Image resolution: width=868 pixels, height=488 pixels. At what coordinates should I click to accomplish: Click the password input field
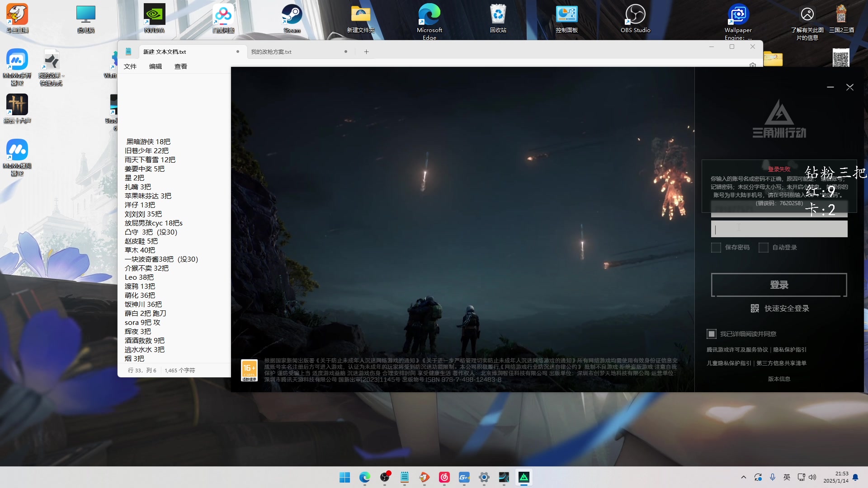click(x=779, y=229)
